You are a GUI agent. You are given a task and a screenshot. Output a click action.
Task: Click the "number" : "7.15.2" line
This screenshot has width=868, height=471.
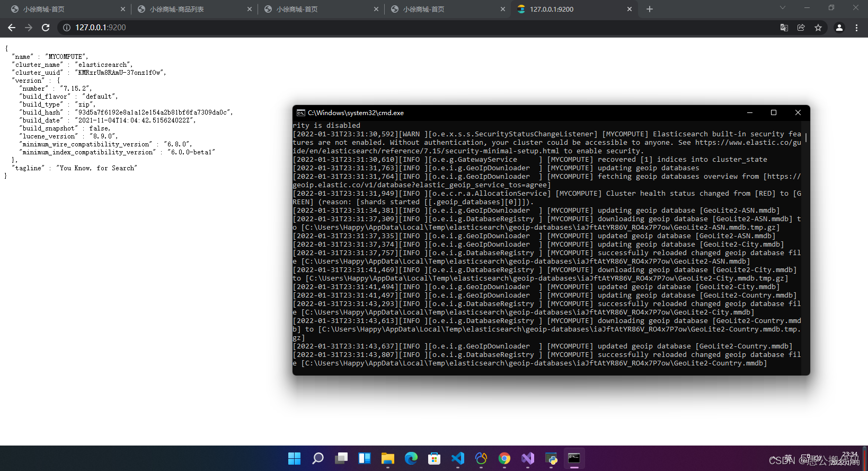point(55,89)
